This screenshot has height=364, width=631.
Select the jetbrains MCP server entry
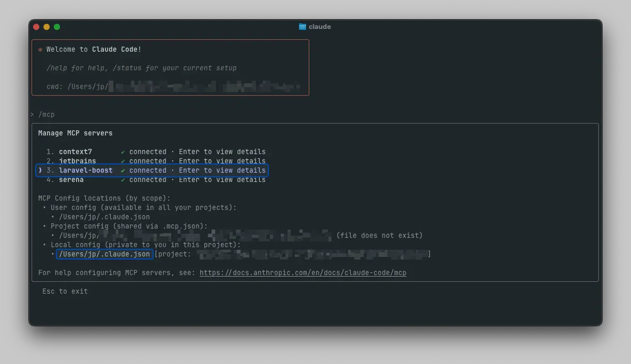(x=77, y=161)
